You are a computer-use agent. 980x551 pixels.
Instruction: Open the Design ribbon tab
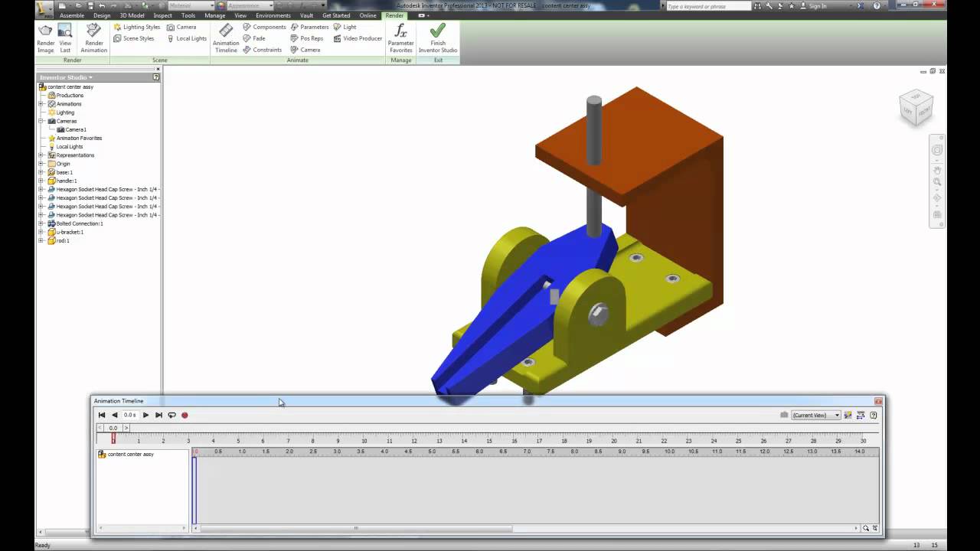[x=102, y=15]
